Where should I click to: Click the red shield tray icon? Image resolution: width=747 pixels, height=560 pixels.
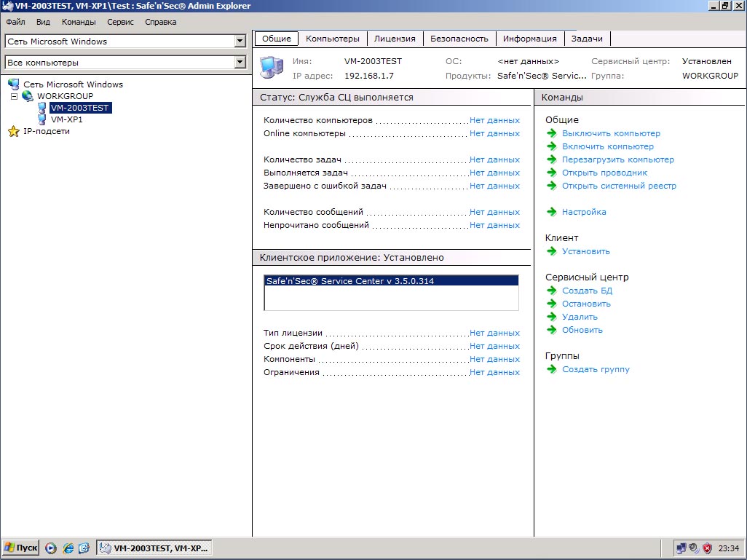(708, 548)
